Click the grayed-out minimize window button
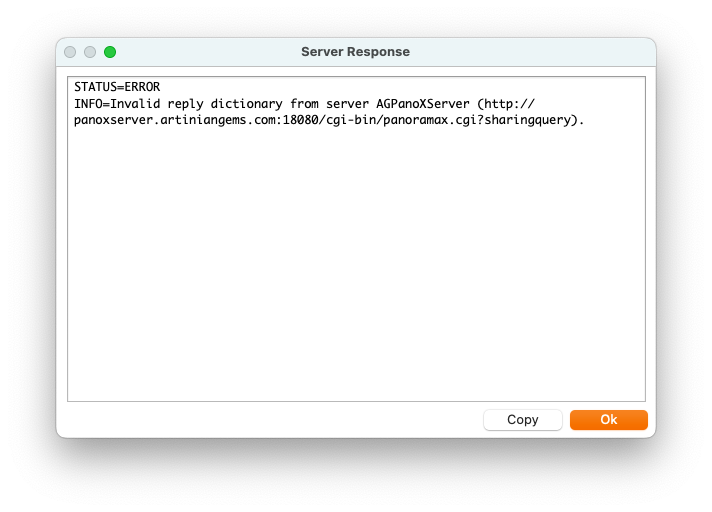Viewport: 712px width, 512px height. [x=90, y=52]
